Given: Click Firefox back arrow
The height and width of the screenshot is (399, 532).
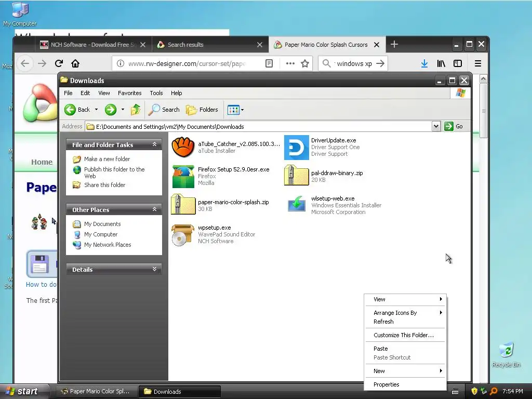Looking at the screenshot, I should click(25, 63).
